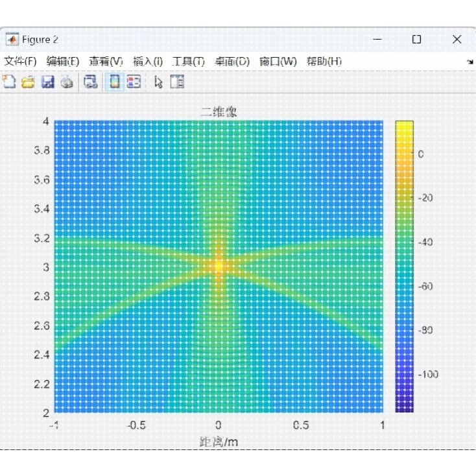Click the New Figure toolbar icon
The width and height of the screenshot is (476, 476).
(9, 82)
